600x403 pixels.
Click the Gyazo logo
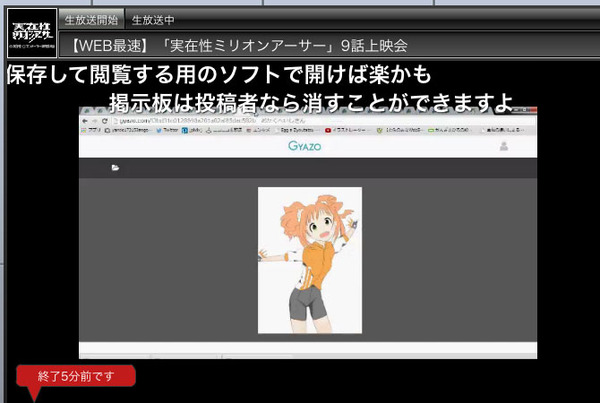[305, 146]
